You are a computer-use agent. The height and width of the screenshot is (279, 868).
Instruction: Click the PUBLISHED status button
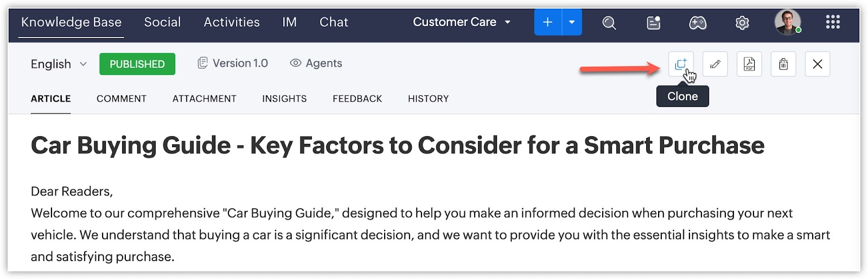(137, 64)
